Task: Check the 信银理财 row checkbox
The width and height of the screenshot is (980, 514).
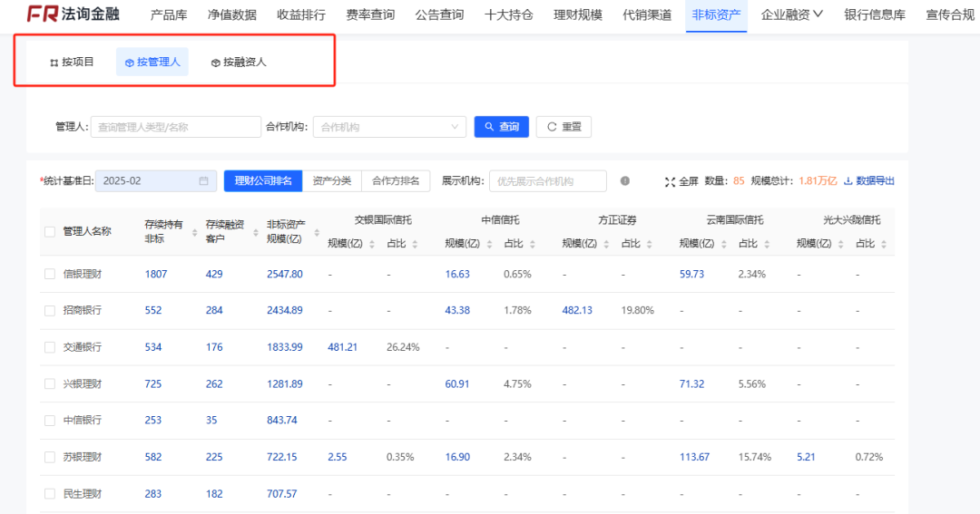Action: (50, 274)
